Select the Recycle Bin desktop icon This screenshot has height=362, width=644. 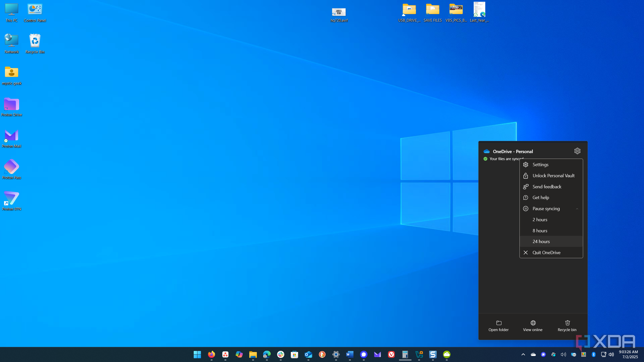pyautogui.click(x=35, y=44)
